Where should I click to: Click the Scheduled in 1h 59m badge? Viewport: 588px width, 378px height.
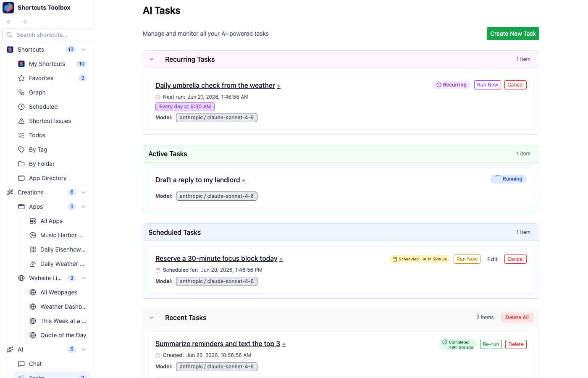(x=420, y=259)
